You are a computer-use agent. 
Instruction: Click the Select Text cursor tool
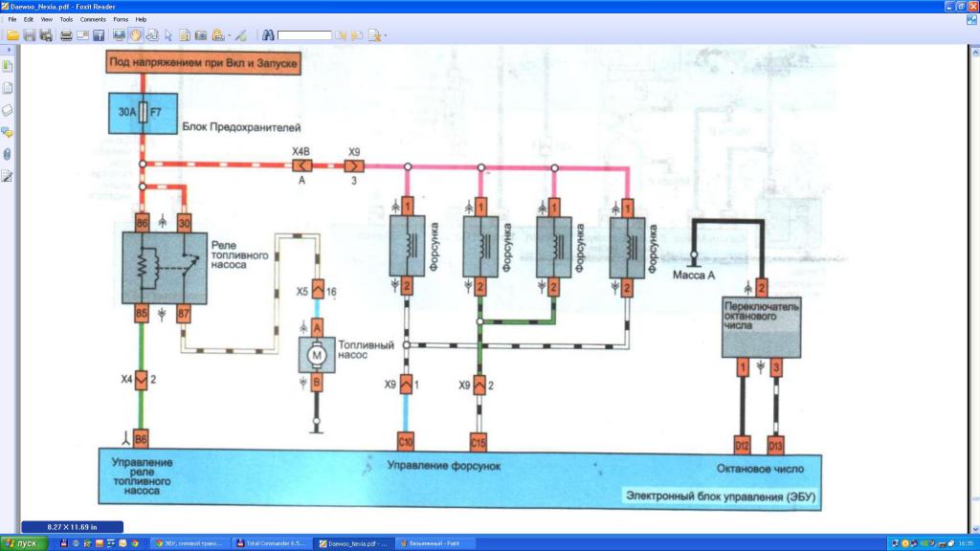[x=168, y=35]
